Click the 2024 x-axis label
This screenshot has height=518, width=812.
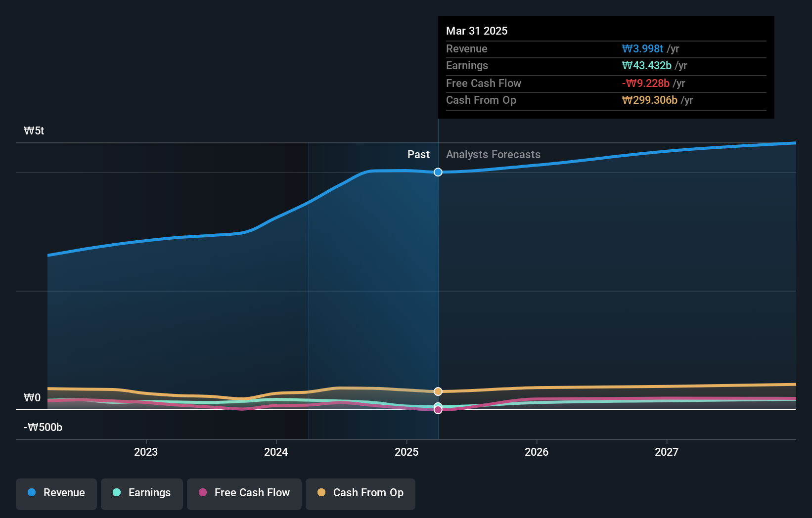tap(276, 452)
